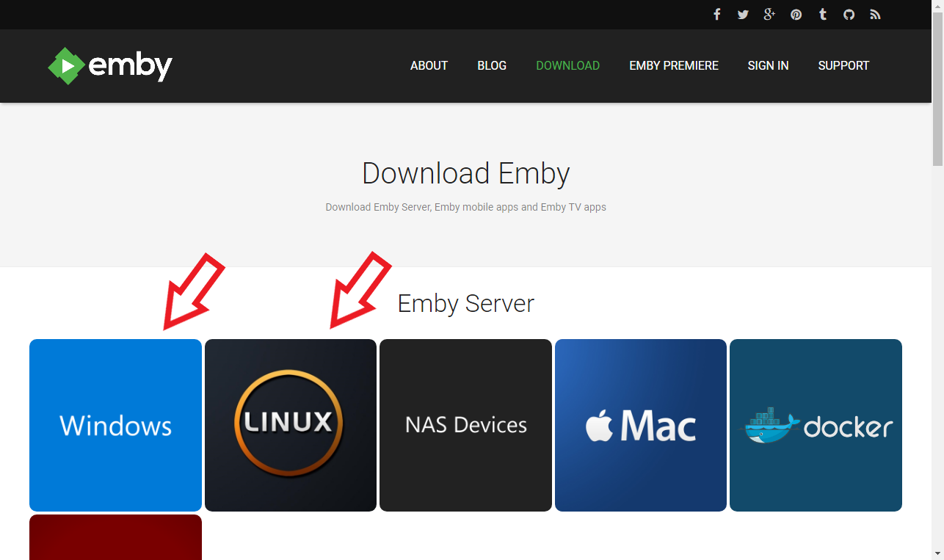Open Emby's Facebook page icon
Viewport: 944px width, 560px height.
717,15
